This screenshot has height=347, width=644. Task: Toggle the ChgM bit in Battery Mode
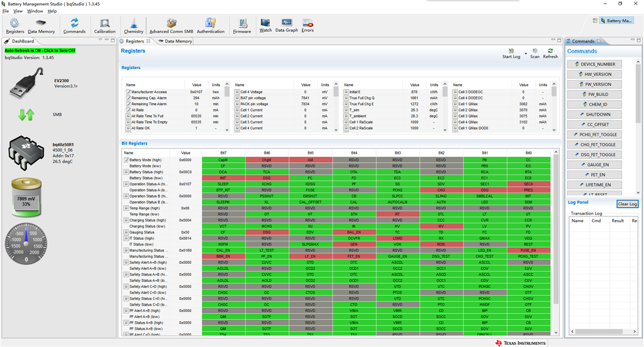[267, 160]
